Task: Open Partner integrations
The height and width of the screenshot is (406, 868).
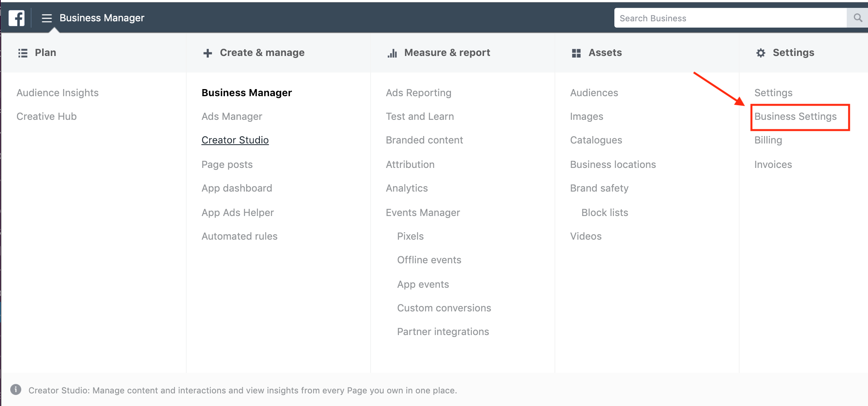Action: [443, 332]
